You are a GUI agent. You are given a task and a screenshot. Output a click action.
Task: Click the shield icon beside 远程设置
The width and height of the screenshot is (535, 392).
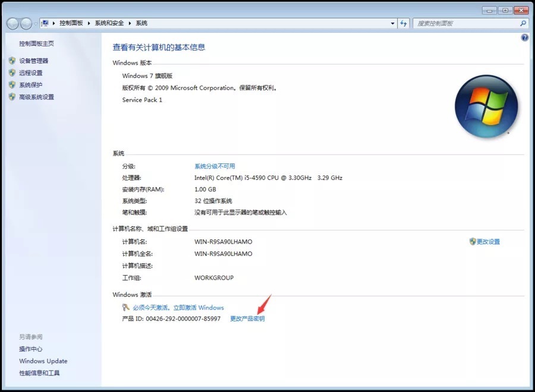click(13, 72)
